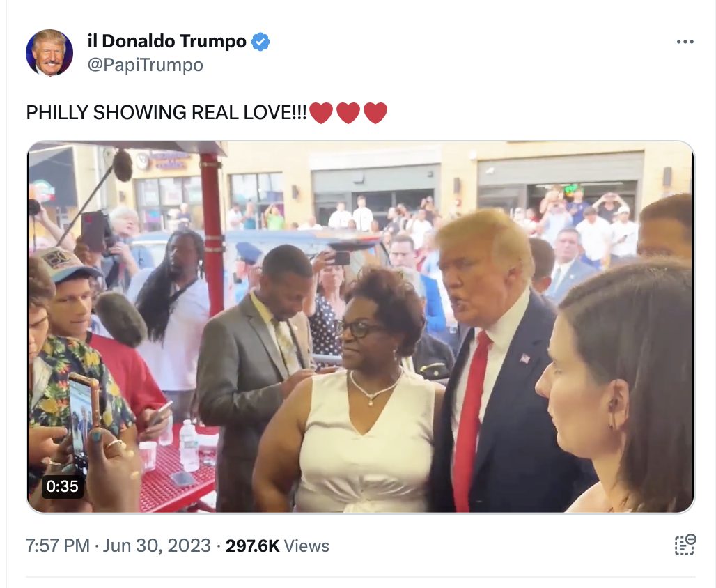This screenshot has width=716, height=588.
Task: Open the three-dot more options menu
Action: (685, 42)
